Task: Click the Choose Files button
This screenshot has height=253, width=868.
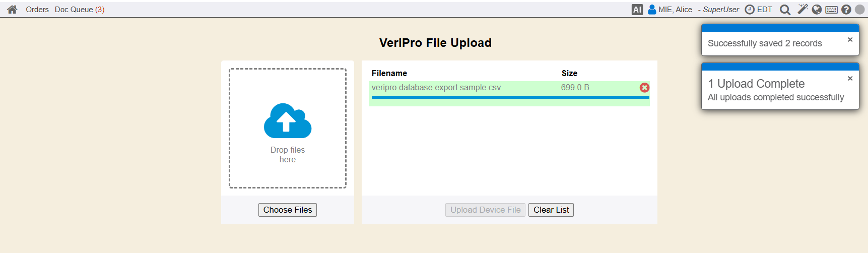Action: pos(288,210)
